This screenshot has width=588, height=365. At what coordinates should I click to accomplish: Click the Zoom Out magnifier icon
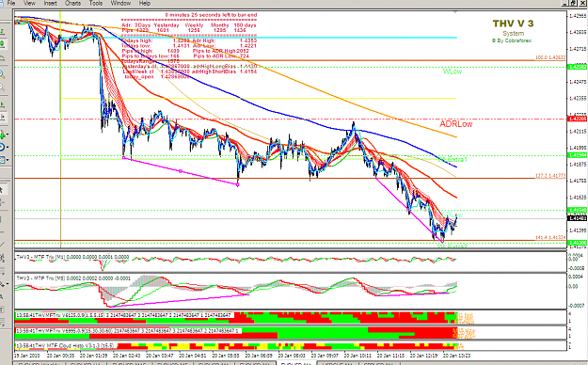[2, 87]
